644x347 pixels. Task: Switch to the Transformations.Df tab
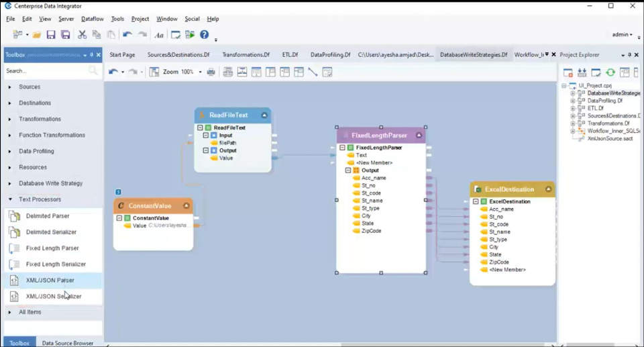click(246, 54)
